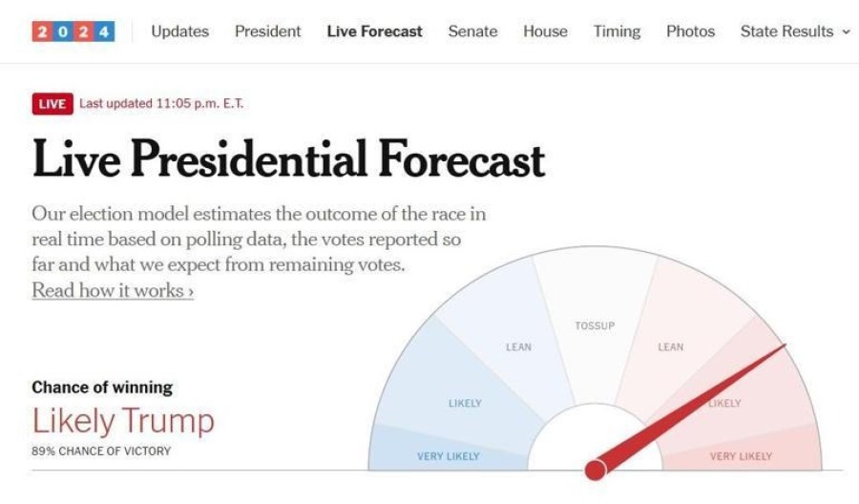Click the Likely Trump forecast text
Viewport: 859px width, 504px height.
click(123, 421)
